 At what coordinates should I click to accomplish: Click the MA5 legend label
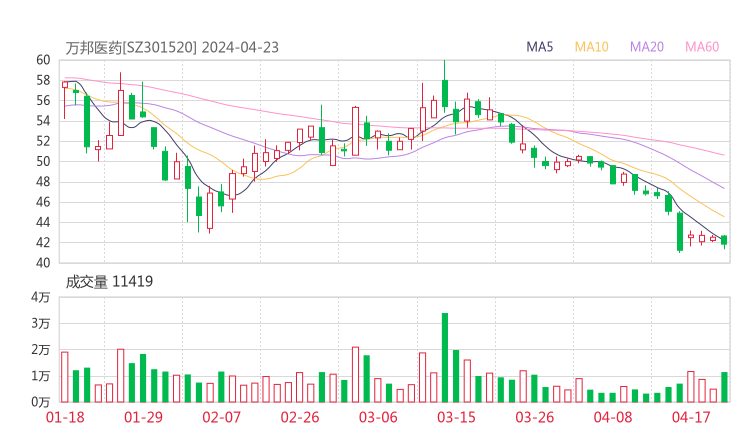pos(539,47)
